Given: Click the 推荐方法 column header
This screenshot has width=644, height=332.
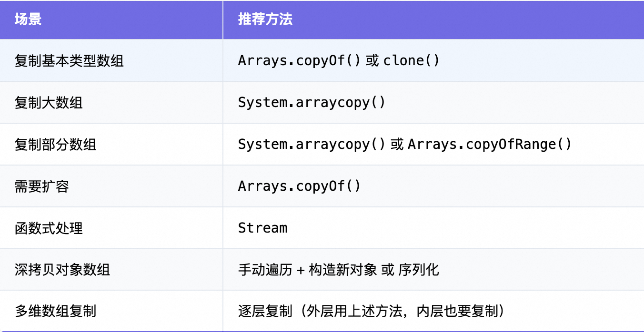Looking at the screenshot, I should click(x=433, y=20).
